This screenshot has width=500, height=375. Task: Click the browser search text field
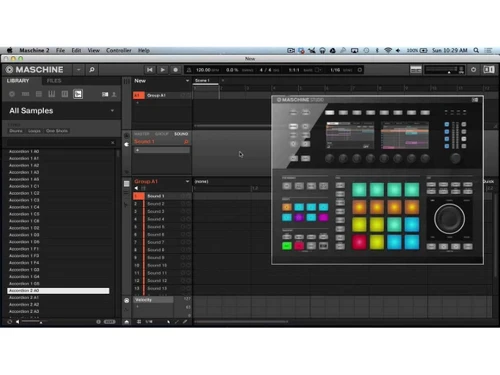tap(59, 142)
